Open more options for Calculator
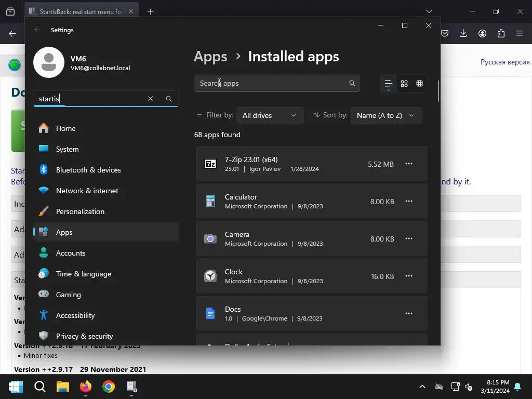This screenshot has width=532, height=399. (x=409, y=201)
